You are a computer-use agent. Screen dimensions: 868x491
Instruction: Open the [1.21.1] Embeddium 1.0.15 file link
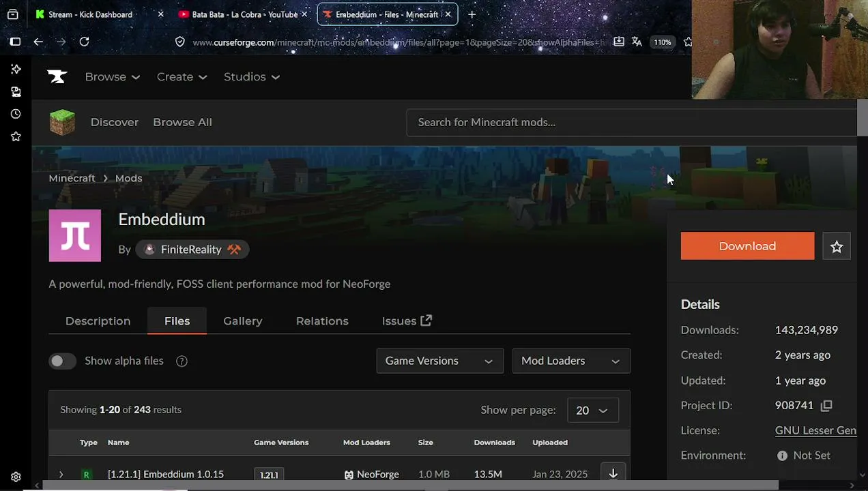pyautogui.click(x=166, y=475)
